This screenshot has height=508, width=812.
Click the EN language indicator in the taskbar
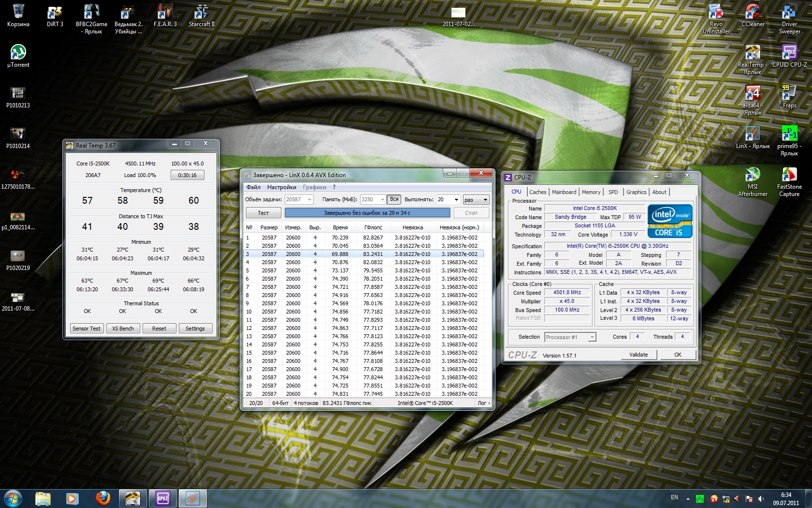[674, 497]
